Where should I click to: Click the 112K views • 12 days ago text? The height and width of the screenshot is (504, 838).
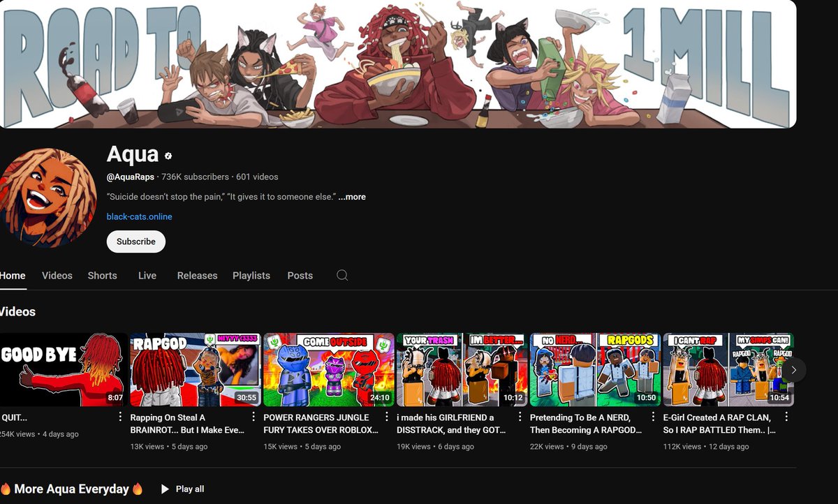pos(706,447)
